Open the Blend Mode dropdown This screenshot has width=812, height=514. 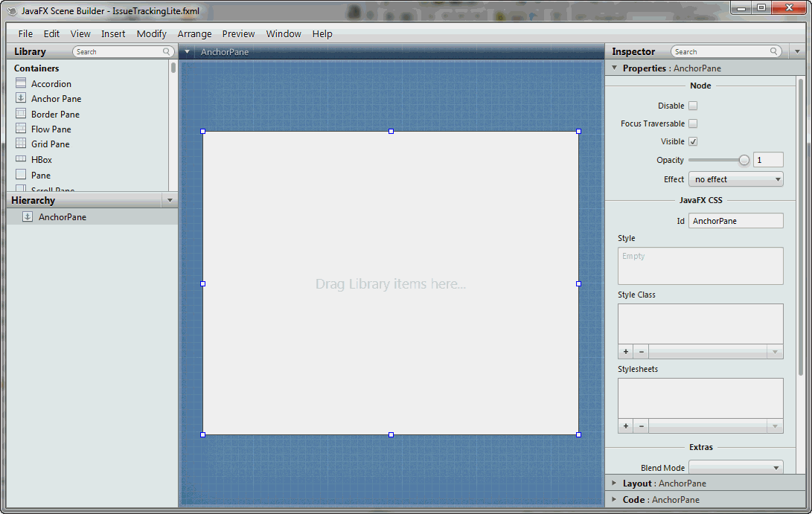[736, 467]
